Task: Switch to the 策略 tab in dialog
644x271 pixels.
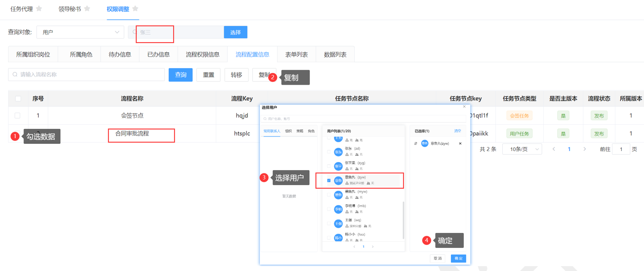Action: 300,131
